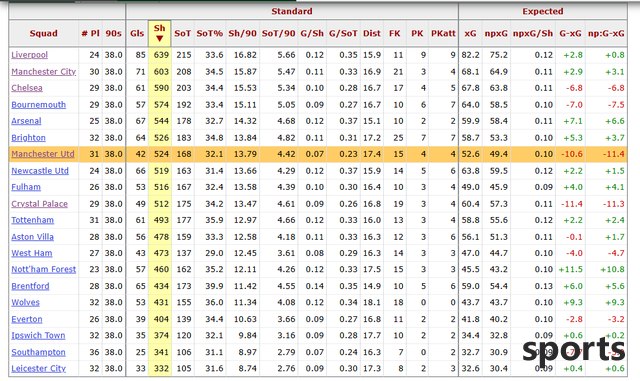Viewport: 640px width, 381px height.
Task: Open the West Ham squad link
Action: click(x=32, y=254)
